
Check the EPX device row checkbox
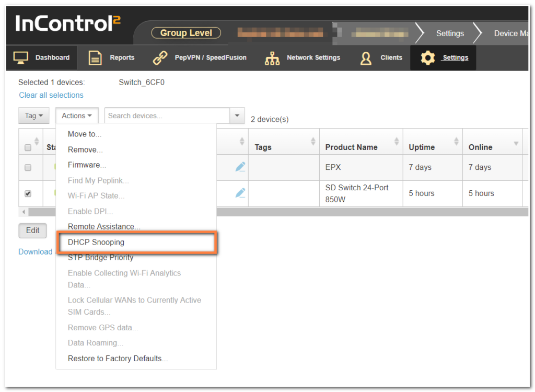tap(28, 167)
